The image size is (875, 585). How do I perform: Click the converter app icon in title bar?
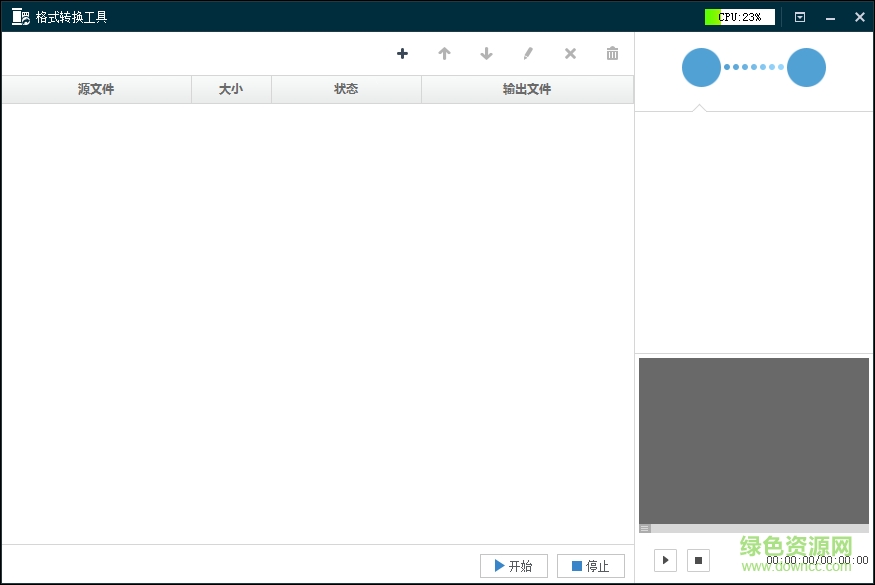[x=17, y=16]
